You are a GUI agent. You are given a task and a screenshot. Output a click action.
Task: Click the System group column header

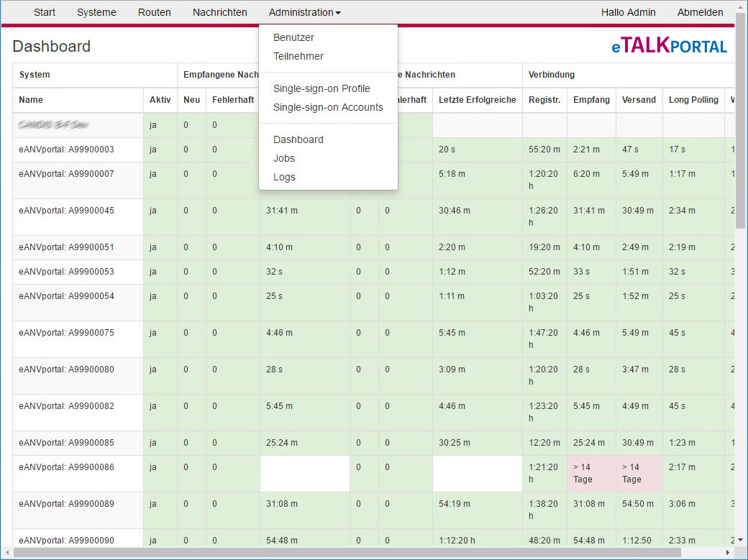[x=95, y=75]
